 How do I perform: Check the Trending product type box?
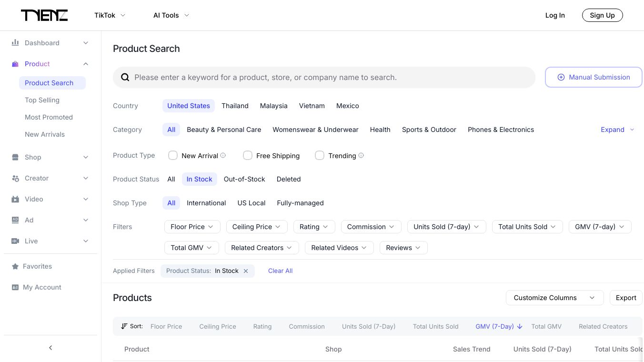(320, 155)
